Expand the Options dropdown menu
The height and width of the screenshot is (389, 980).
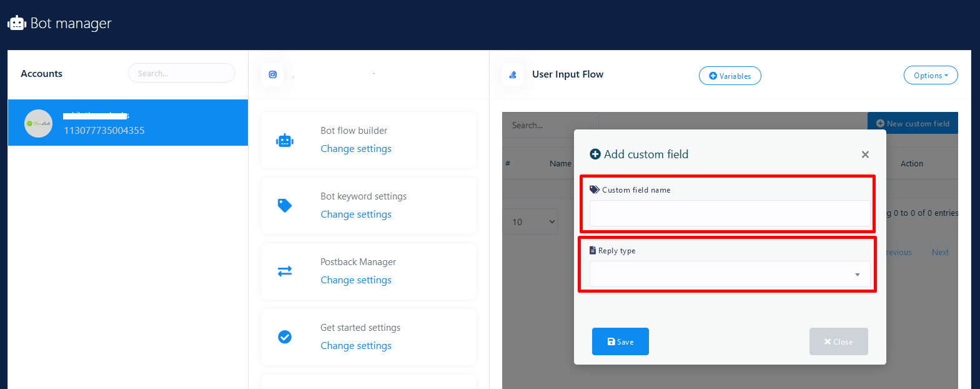930,76
